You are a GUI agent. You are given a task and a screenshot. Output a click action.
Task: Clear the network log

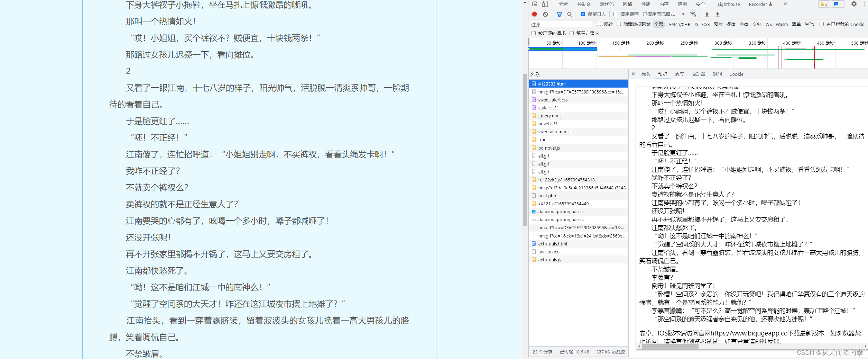pos(545,14)
